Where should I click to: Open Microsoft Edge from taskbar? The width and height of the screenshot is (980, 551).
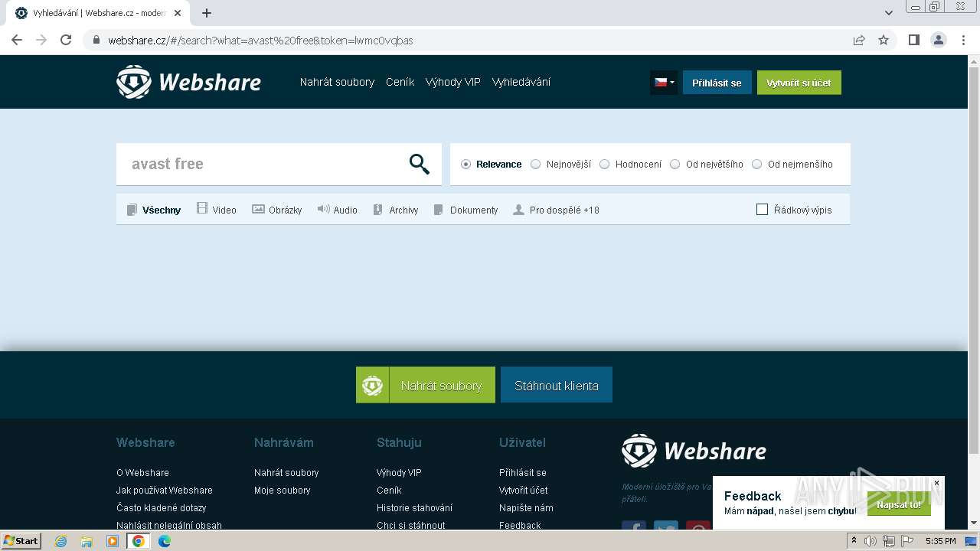(165, 541)
